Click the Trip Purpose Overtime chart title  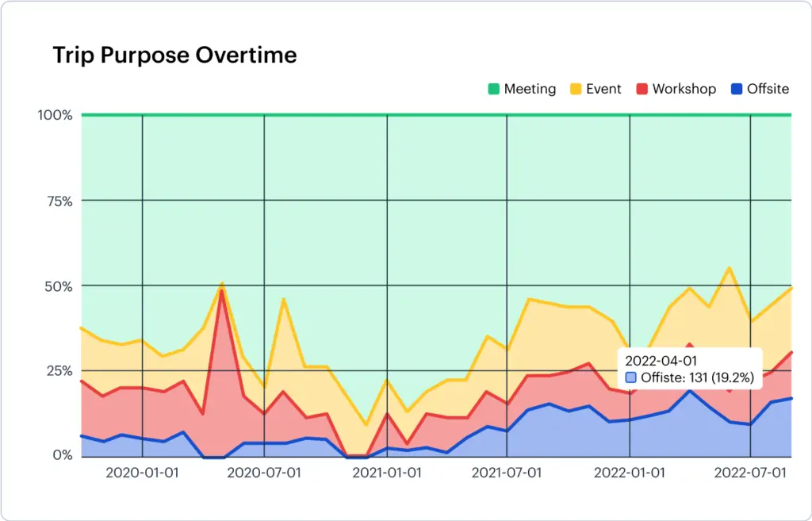coord(174,55)
